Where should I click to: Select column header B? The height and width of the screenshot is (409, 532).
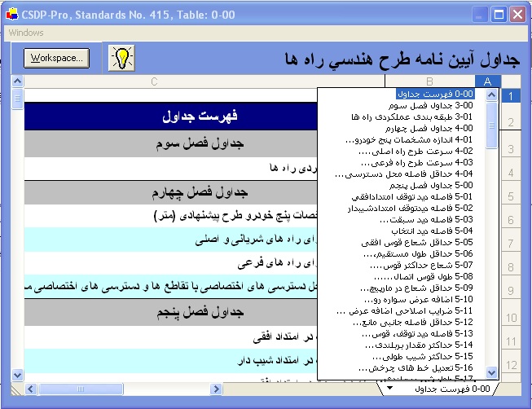click(429, 81)
